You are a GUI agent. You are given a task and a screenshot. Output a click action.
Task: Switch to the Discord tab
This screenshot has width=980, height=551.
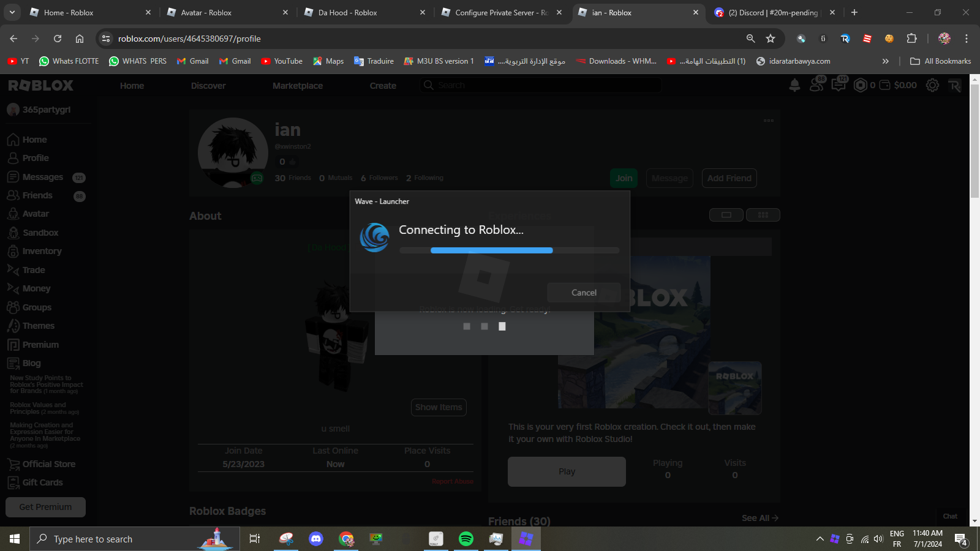[x=775, y=12]
